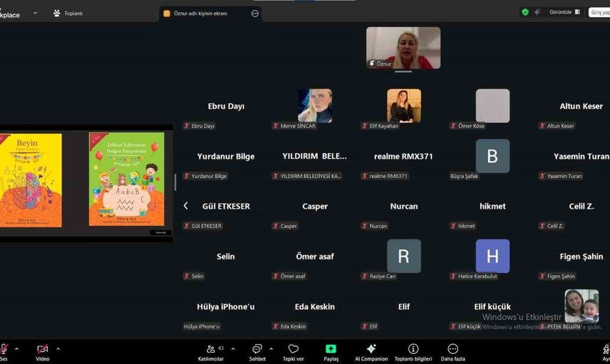Select the Öznur adlı kişinin ekranı tab
Image resolution: width=610 pixels, height=364 pixels.
coord(201,13)
